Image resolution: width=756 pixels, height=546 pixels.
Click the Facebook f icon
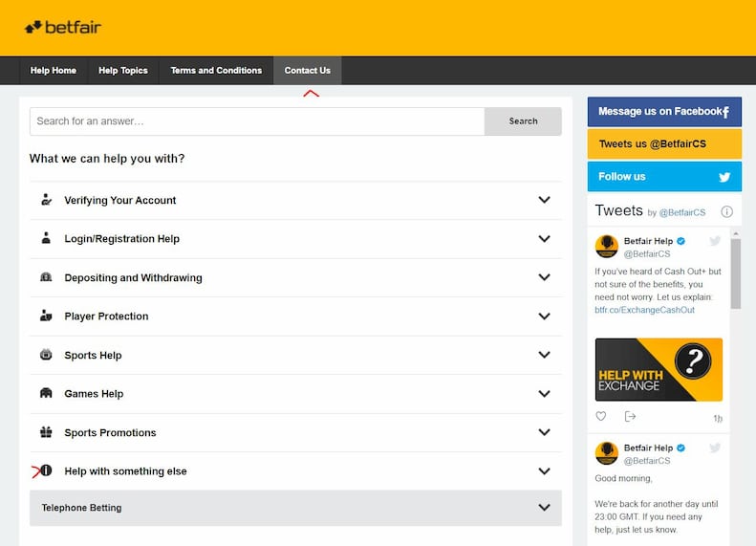[725, 112]
